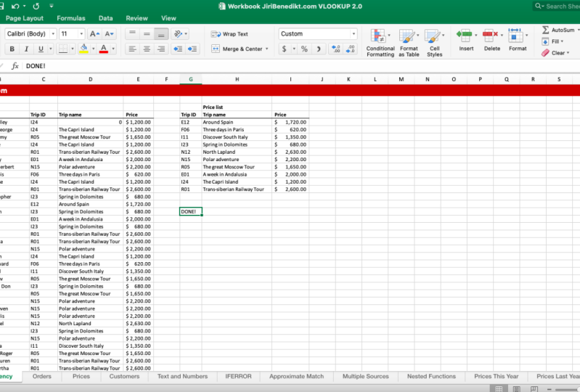Switch to the Nested Functions sheet tab
The height and width of the screenshot is (392, 580).
point(431,376)
